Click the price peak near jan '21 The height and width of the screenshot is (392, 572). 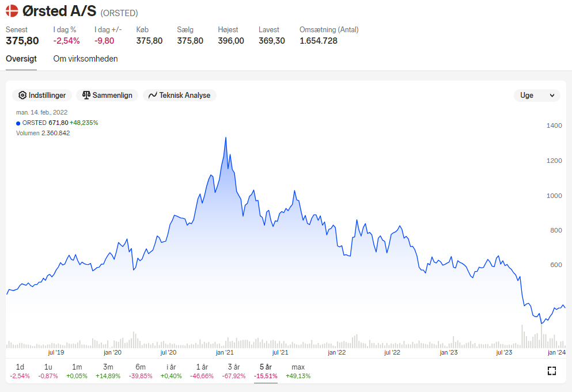click(x=226, y=138)
